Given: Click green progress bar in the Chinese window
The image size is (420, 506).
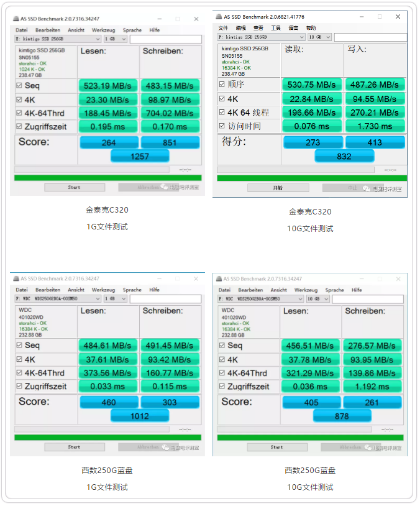Looking at the screenshot, I should pyautogui.click(x=311, y=178).
